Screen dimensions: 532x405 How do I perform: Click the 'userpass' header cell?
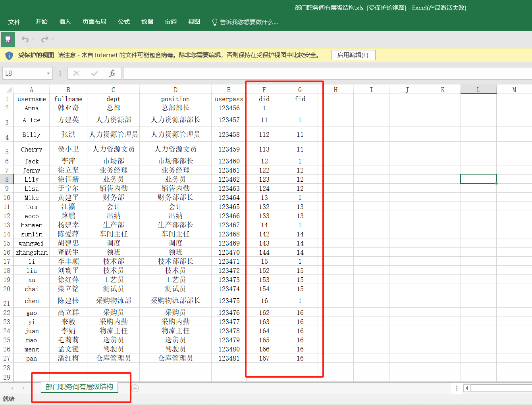(229, 99)
